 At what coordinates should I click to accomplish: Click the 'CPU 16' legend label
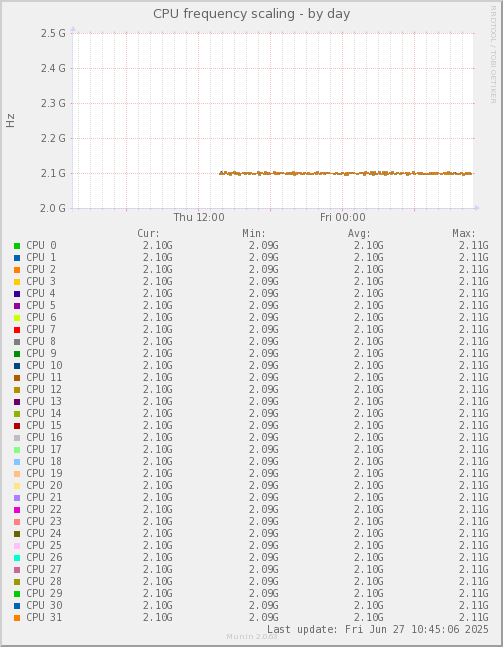44,437
